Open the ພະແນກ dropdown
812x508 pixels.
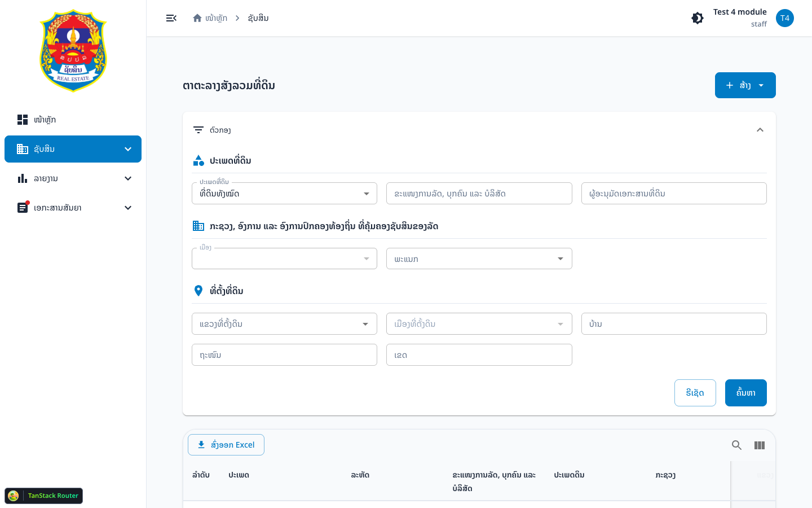[479, 259]
